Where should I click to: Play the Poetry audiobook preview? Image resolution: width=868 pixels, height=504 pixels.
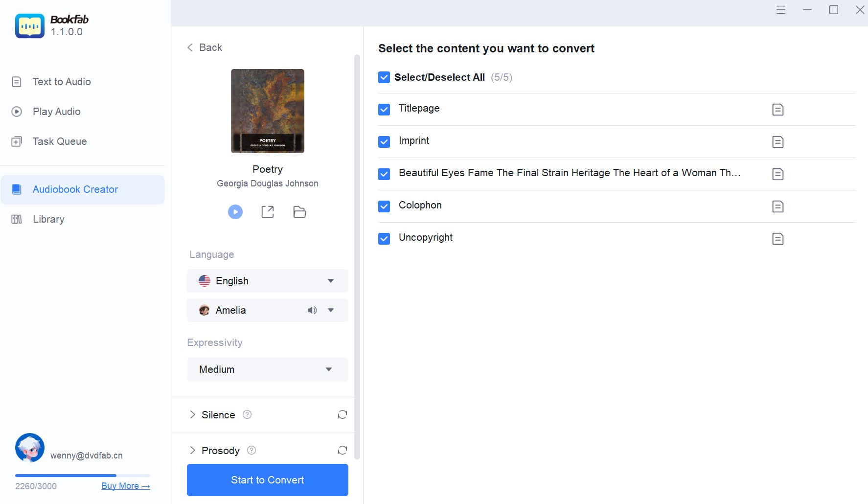(235, 212)
